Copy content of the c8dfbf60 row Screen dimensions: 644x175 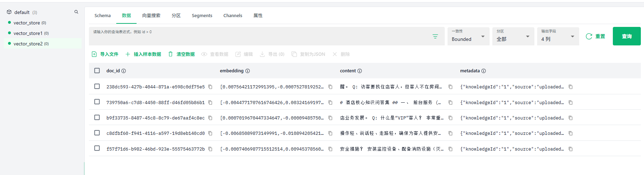[450, 133]
